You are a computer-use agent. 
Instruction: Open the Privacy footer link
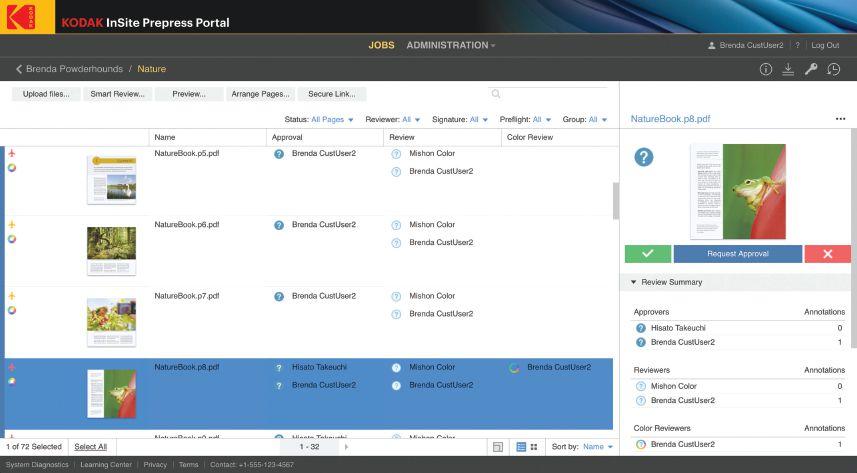[x=155, y=465]
